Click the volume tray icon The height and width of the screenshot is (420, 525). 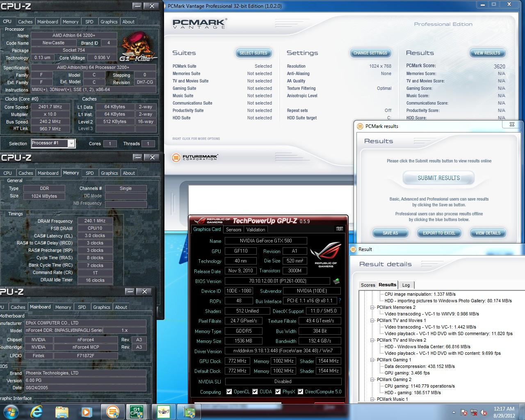point(484,412)
